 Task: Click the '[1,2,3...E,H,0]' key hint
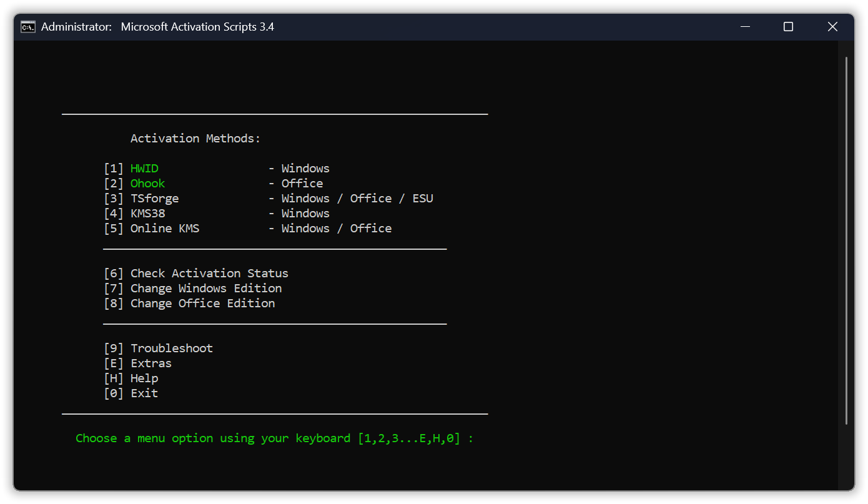409,438
